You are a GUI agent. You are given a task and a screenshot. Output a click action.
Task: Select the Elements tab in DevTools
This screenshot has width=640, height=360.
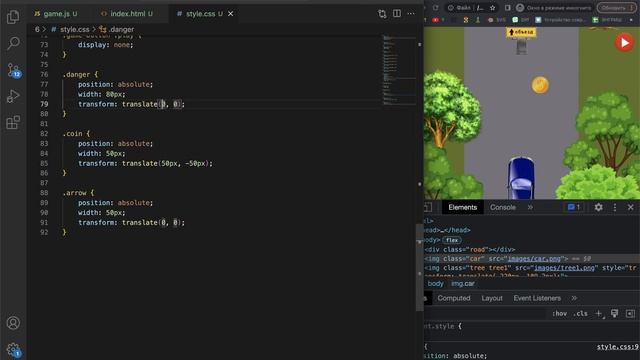(462, 207)
